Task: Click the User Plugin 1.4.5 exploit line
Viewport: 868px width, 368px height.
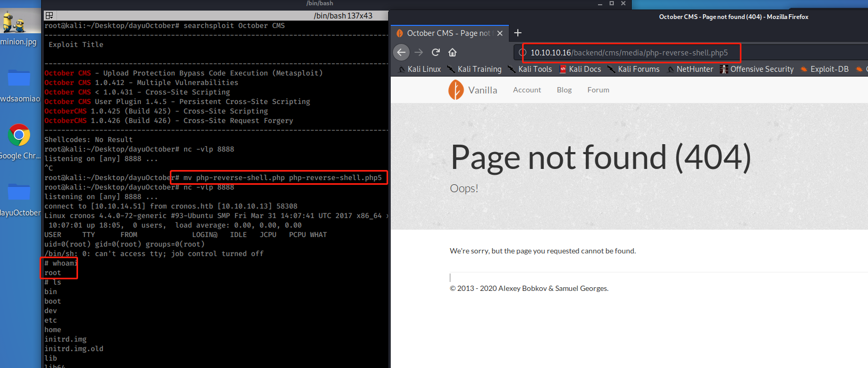Action: [x=177, y=102]
